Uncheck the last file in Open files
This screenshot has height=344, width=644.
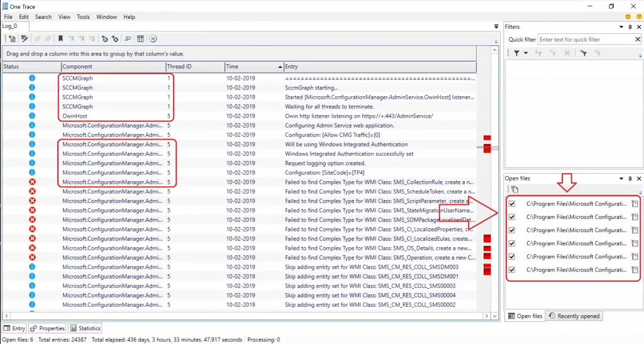[512, 270]
